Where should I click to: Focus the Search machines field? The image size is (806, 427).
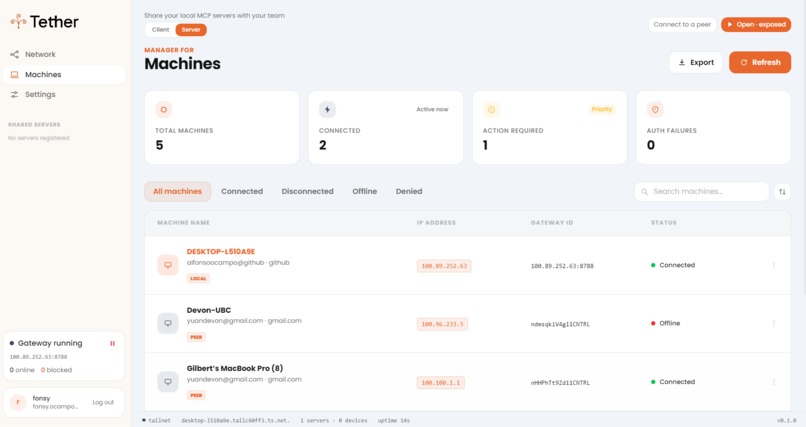pyautogui.click(x=702, y=192)
